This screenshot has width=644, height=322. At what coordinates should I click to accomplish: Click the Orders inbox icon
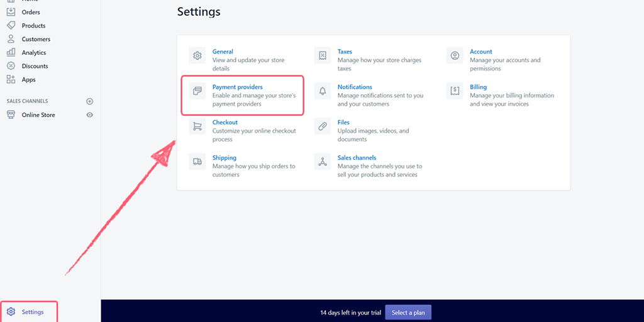[x=11, y=12]
